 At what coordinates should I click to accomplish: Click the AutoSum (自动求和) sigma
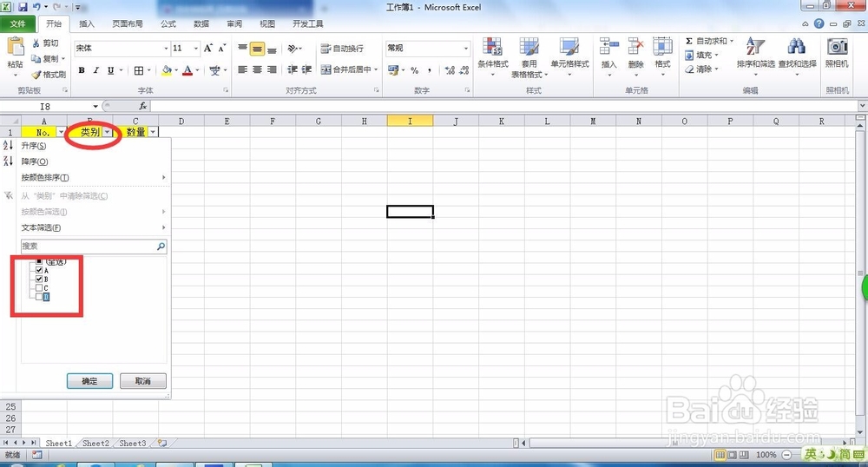[689, 41]
